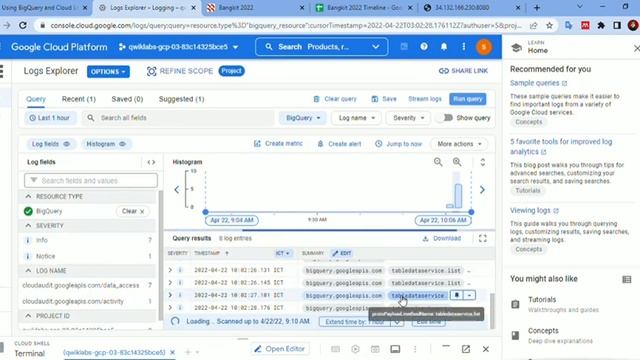Open the three-dot settings menu in header

[464, 47]
